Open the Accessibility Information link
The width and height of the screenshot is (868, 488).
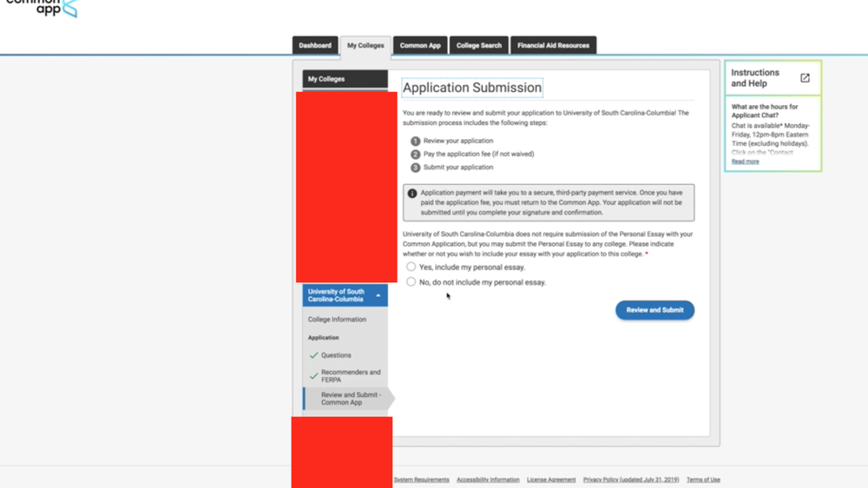coord(488,479)
